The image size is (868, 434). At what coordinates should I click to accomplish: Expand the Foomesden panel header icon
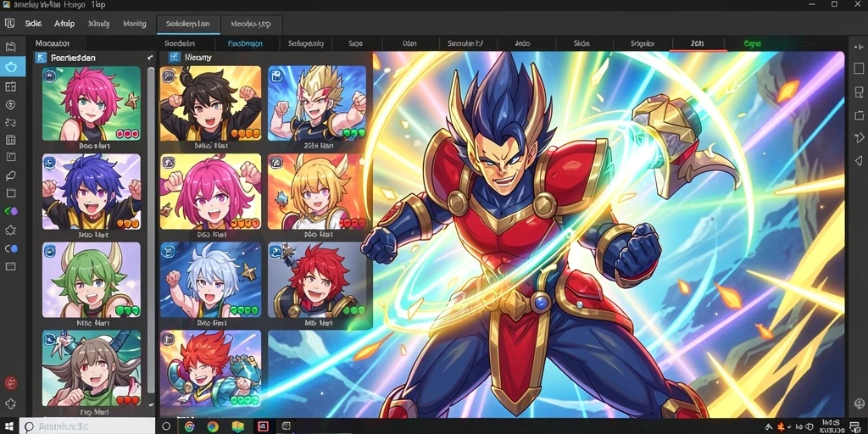(x=41, y=58)
